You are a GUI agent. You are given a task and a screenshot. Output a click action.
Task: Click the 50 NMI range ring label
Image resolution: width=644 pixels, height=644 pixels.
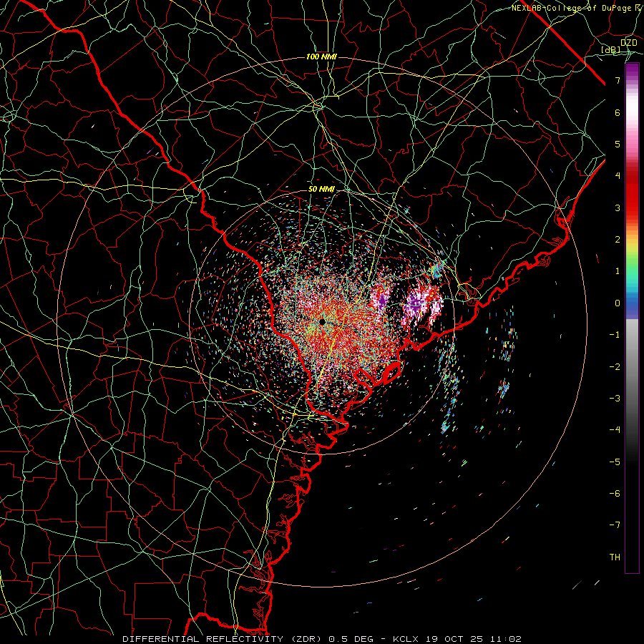pos(321,189)
